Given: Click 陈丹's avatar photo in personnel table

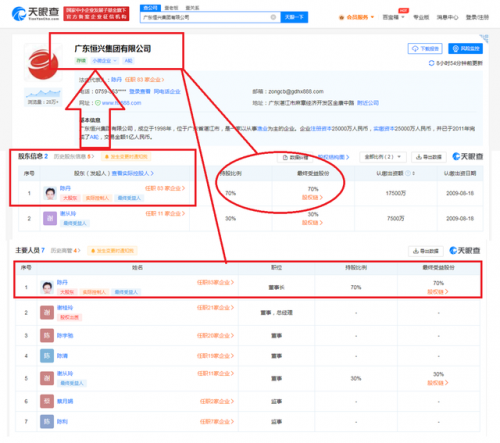Looking at the screenshot, I should 47,287.
